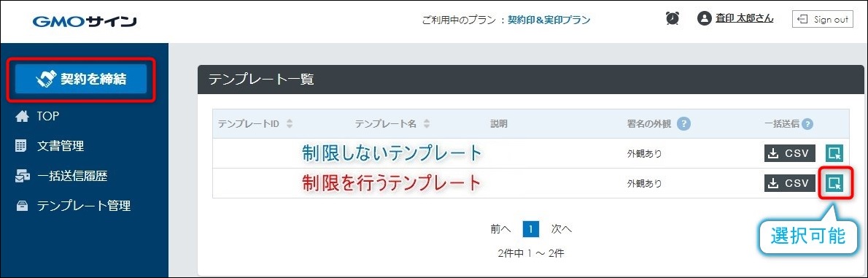
Task: Select page 1 in pagination
Action: [x=531, y=228]
